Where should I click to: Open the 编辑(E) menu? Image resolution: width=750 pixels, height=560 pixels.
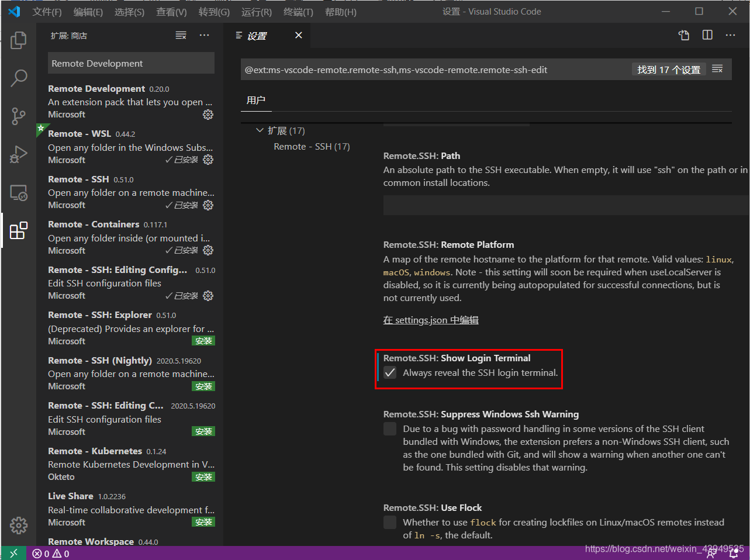tap(88, 12)
